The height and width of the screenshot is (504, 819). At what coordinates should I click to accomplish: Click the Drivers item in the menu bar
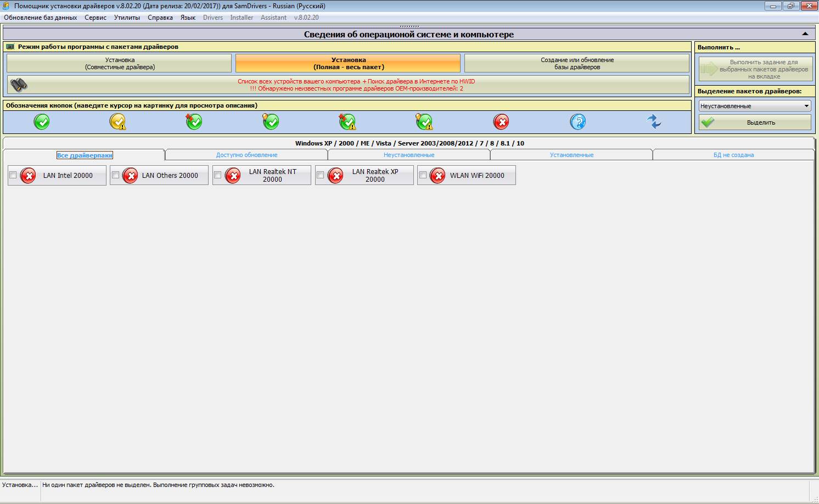point(213,18)
